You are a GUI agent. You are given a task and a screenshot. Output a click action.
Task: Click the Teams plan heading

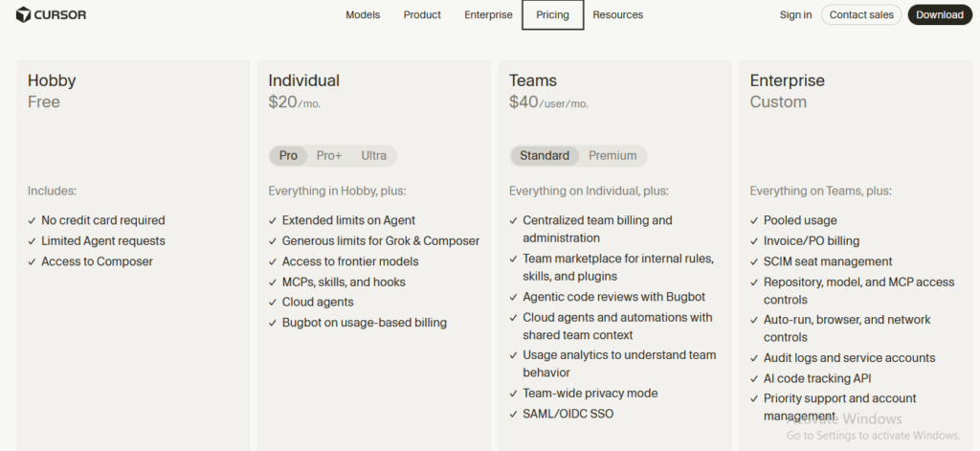pos(532,80)
